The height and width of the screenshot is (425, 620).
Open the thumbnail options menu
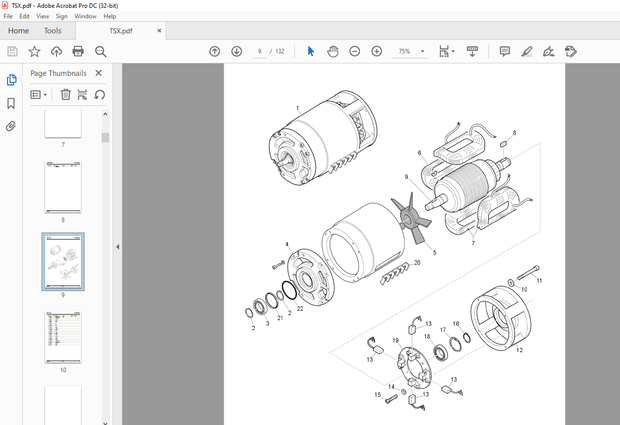pos(39,95)
